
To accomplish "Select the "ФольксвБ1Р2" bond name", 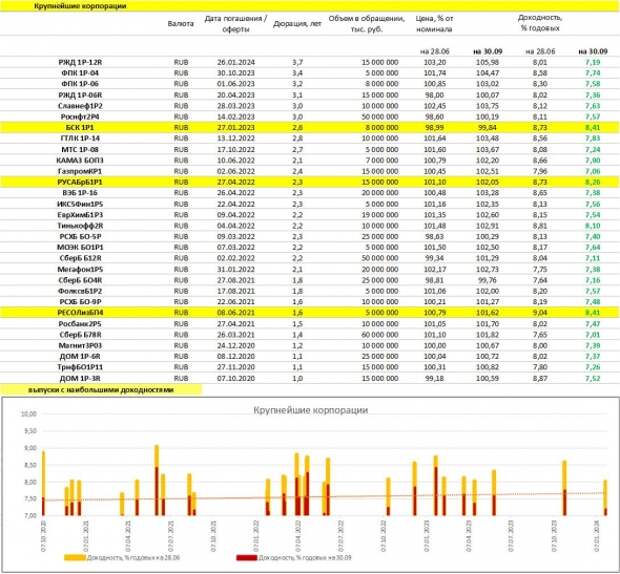I will tap(80, 291).
